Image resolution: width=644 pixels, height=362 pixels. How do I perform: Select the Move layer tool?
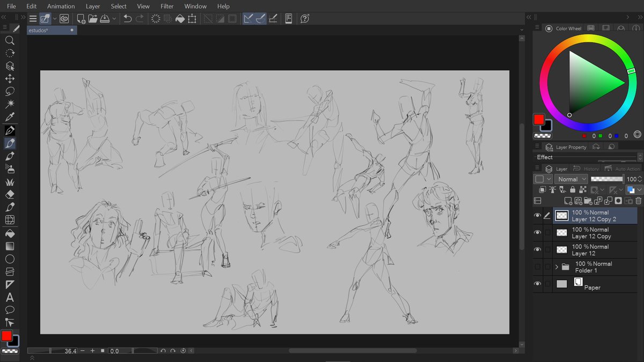point(10,79)
